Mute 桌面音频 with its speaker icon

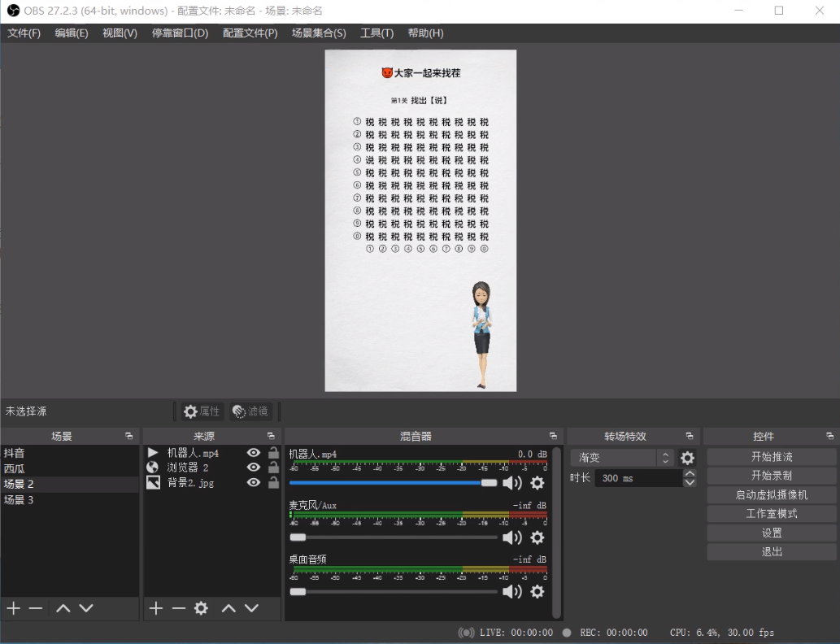pos(511,591)
